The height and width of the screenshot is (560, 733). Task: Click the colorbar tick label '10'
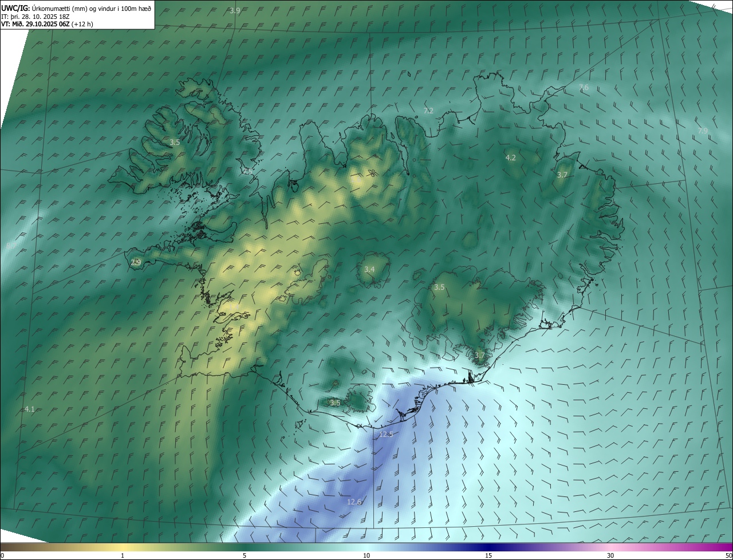coord(366,555)
